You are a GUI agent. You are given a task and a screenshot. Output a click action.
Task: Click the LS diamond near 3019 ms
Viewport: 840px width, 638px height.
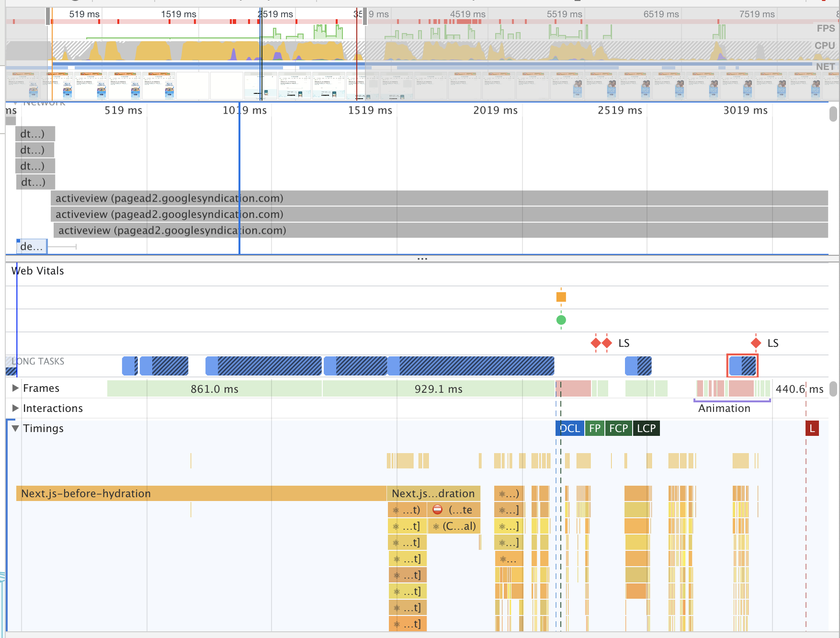pyautogui.click(x=756, y=343)
